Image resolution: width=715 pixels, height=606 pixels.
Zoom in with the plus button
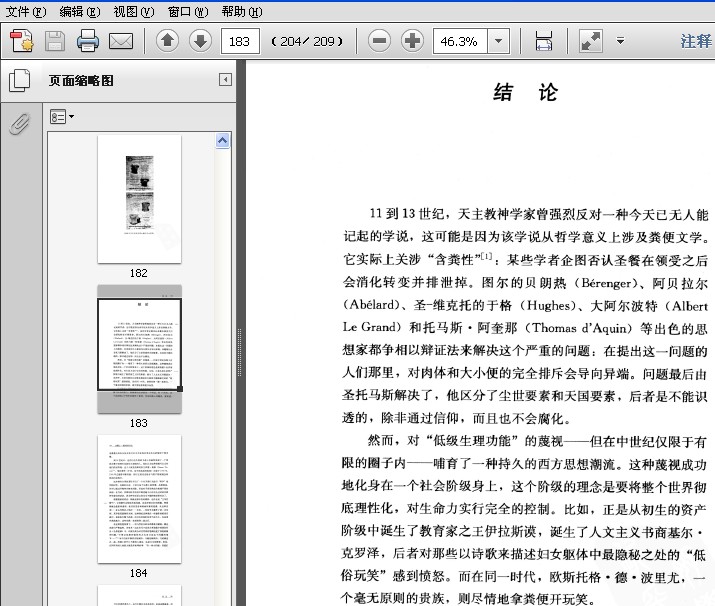coord(412,41)
